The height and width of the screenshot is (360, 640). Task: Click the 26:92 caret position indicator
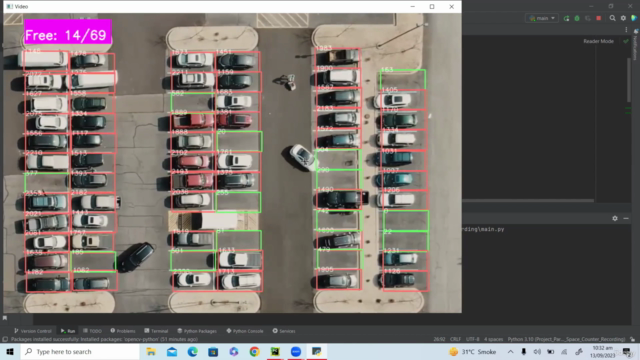(439, 340)
